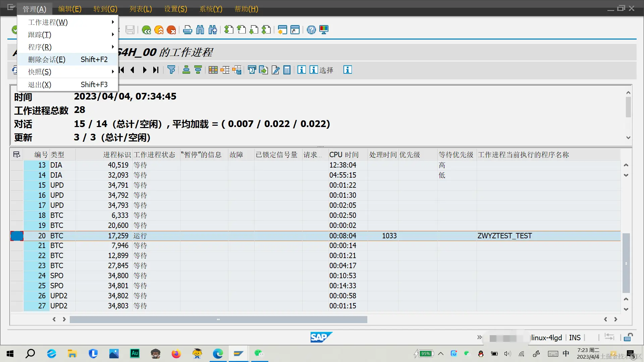Click the filter funnel icon
644x362 pixels.
[171, 70]
